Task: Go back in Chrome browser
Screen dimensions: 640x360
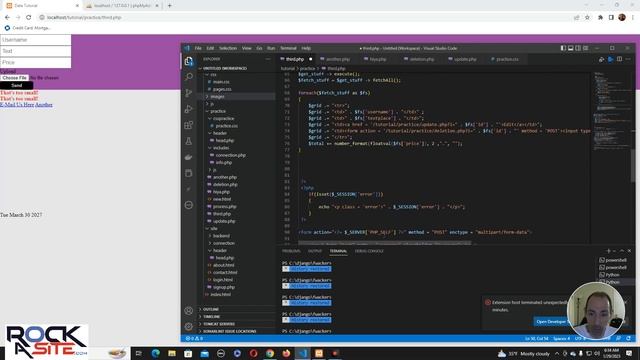Action: (x=7, y=18)
